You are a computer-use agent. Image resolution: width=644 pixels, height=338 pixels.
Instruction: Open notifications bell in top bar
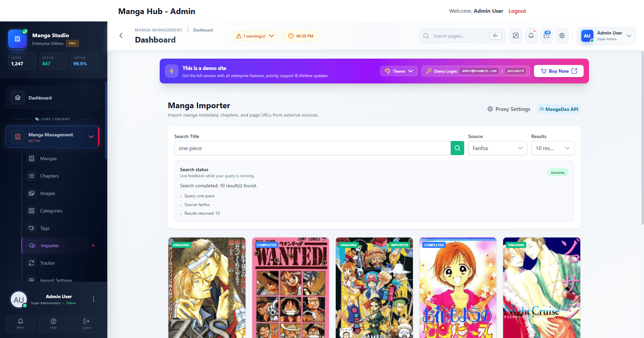coord(531,36)
